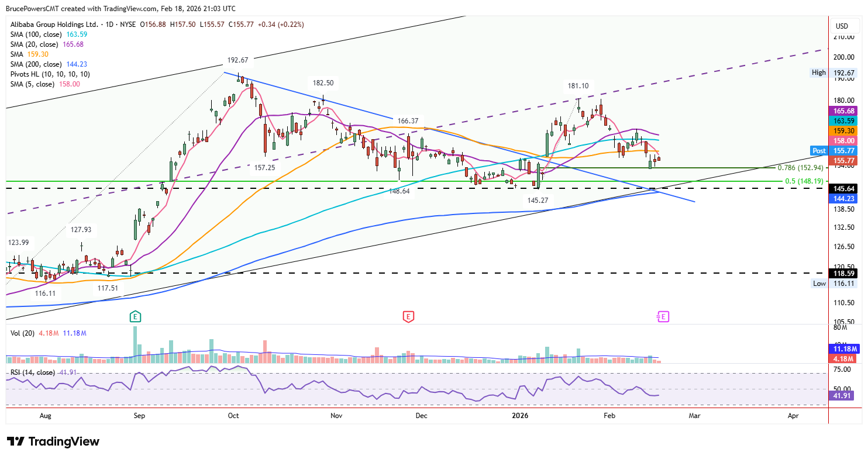Click the Low 116.11 label on the price axis

[835, 283]
